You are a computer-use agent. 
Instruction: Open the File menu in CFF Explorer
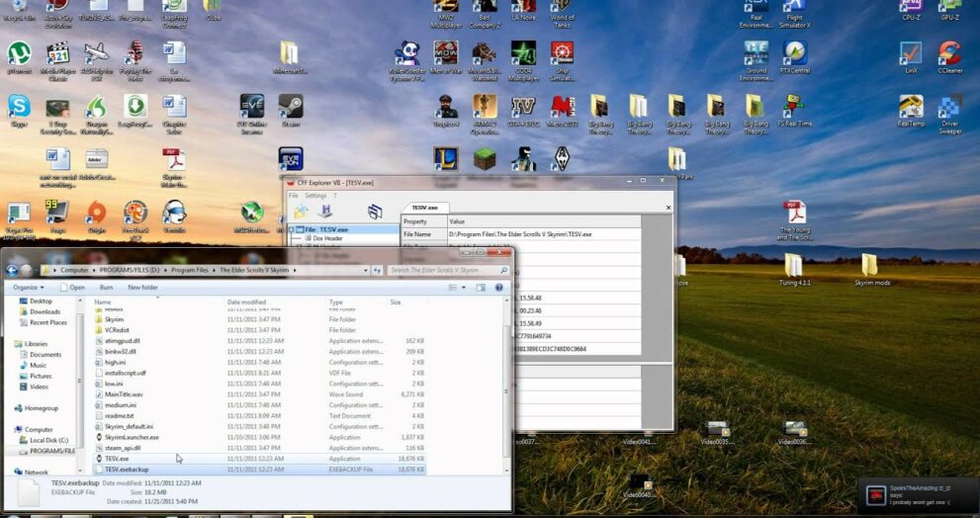293,196
